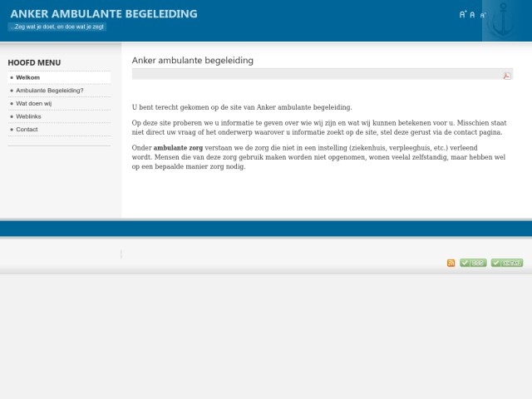Open Weblinks from the sidebar menu
Image resolution: width=532 pixels, height=399 pixels.
28,116
